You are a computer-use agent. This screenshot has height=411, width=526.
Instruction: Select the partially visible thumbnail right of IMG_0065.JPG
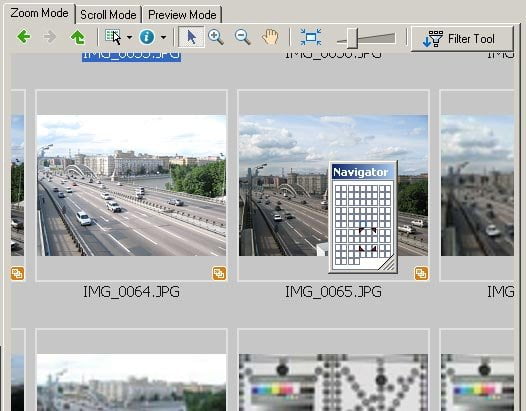[477, 186]
